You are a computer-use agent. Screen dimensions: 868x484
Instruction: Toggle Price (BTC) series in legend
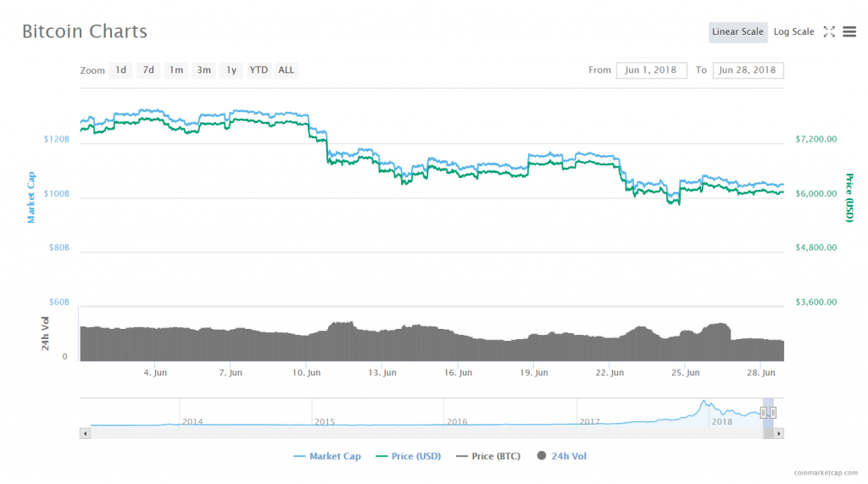[488, 456]
